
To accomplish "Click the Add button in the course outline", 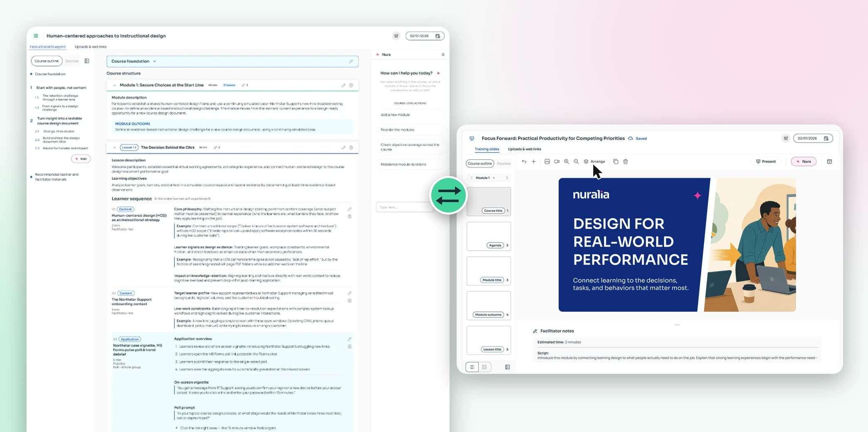I will tap(81, 159).
